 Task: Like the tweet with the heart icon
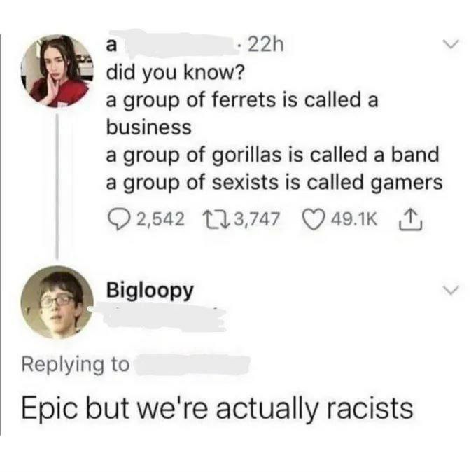click(x=311, y=219)
